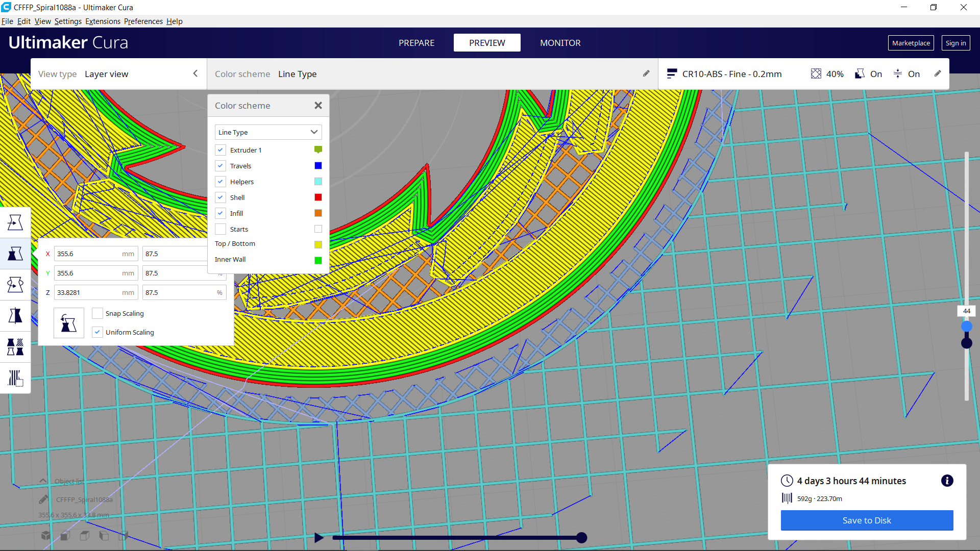This screenshot has width=980, height=551.
Task: Expand the Object list chevron
Action: (x=43, y=481)
